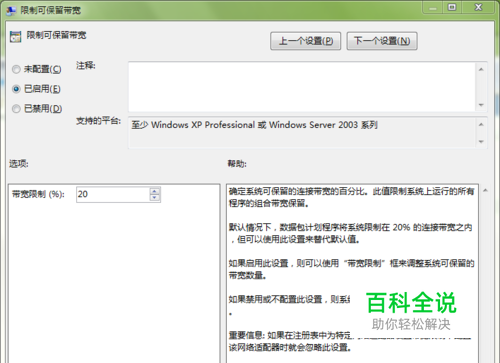Click supported platform box scroll up arrow
Viewport: 500px width, 363px height.
481,125
